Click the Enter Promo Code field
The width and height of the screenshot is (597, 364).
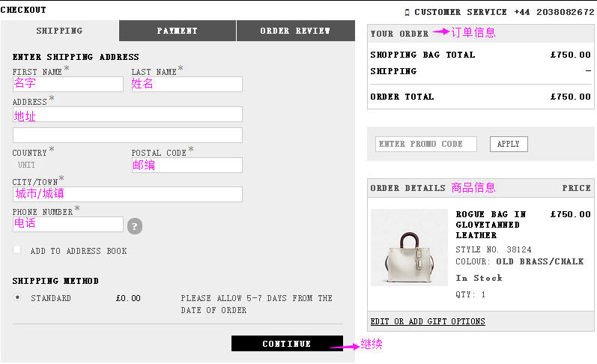tap(426, 144)
